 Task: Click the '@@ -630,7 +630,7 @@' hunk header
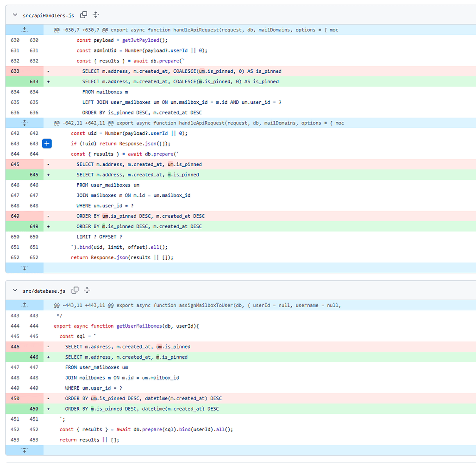[x=196, y=30]
